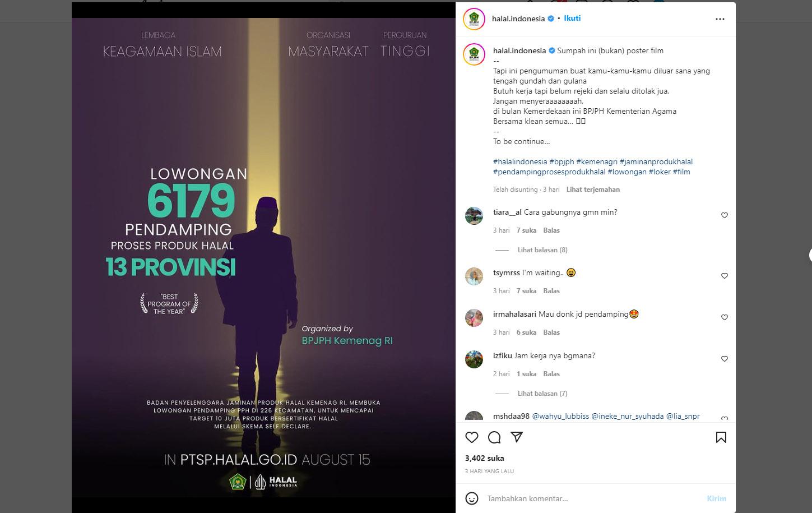Expand Lihat balasan (8) replies
Viewport: 812px width, 513px height.
[x=542, y=250]
